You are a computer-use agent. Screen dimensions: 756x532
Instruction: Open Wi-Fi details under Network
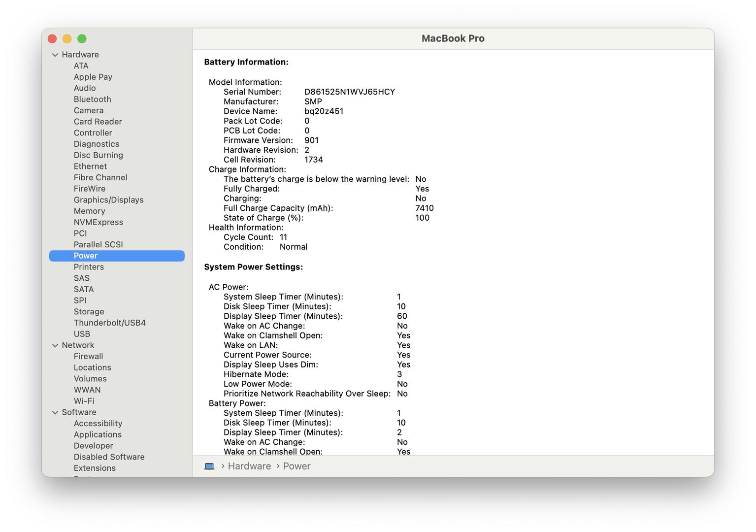click(84, 400)
